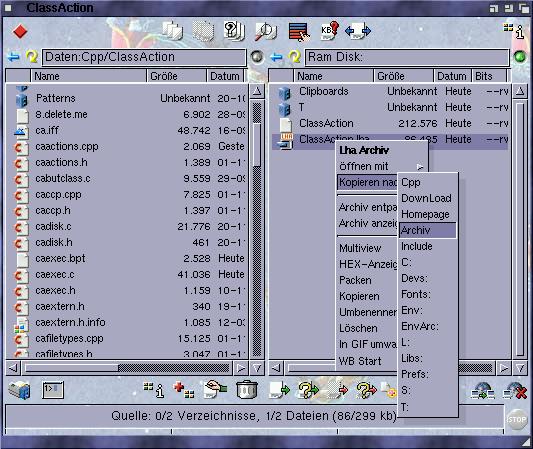Click the network disconnect red X icon
The image size is (533, 449).
click(515, 391)
